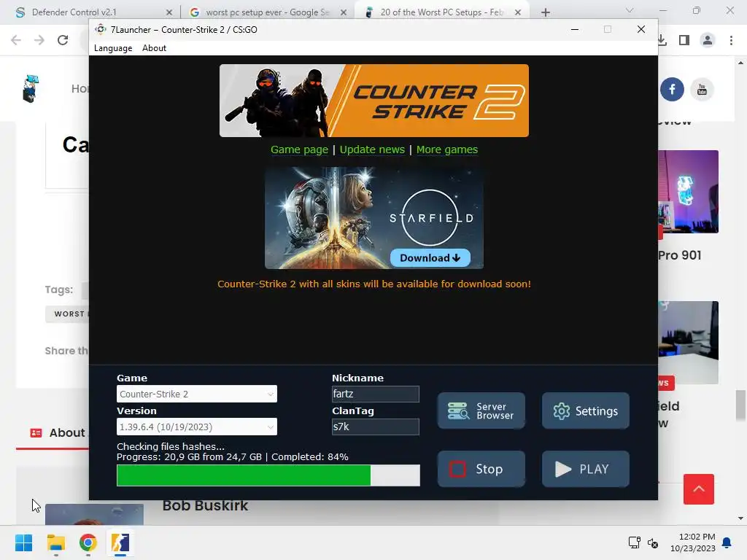
Task: Open the Windows Start menu
Action: [x=23, y=542]
